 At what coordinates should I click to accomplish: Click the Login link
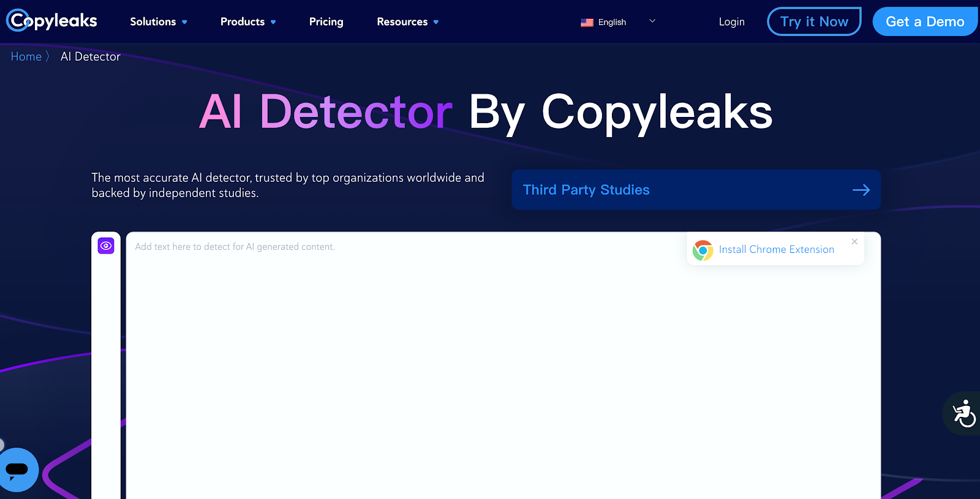731,21
